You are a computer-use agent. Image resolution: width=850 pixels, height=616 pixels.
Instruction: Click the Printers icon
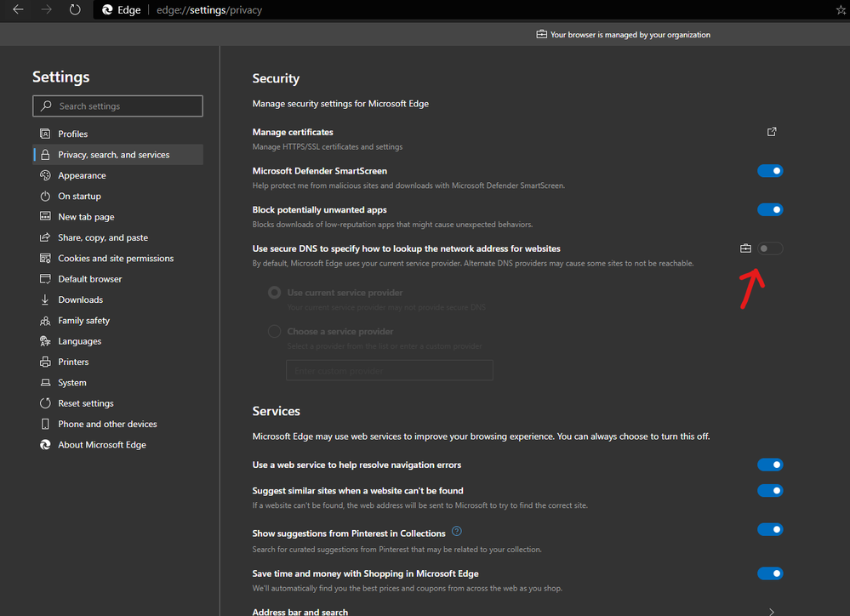45,362
